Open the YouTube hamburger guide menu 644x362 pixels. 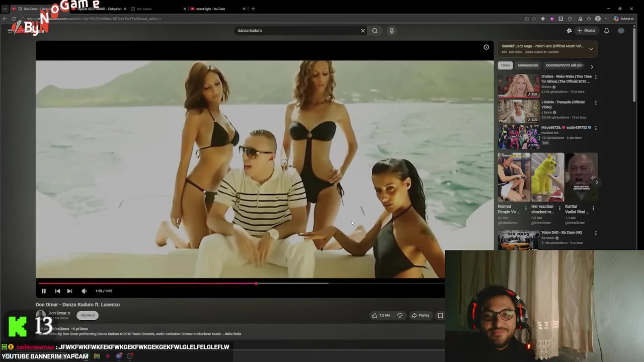(x=10, y=31)
